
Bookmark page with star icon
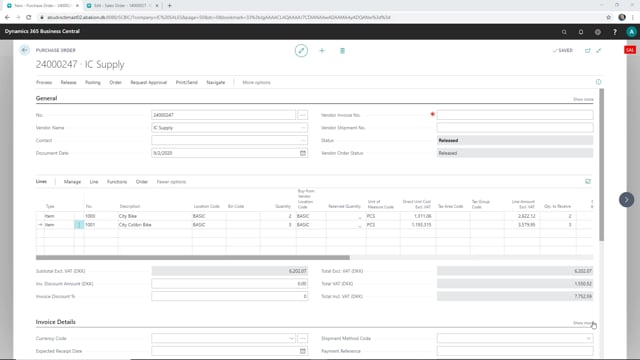click(x=609, y=17)
